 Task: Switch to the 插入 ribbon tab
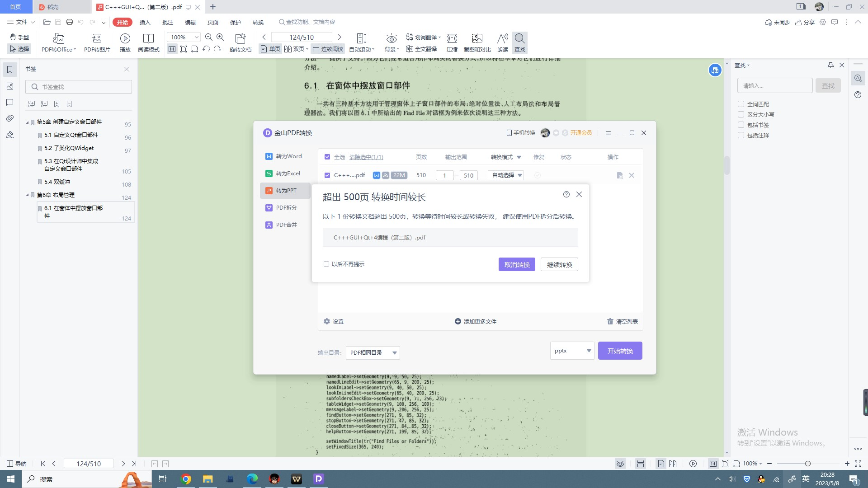point(145,22)
